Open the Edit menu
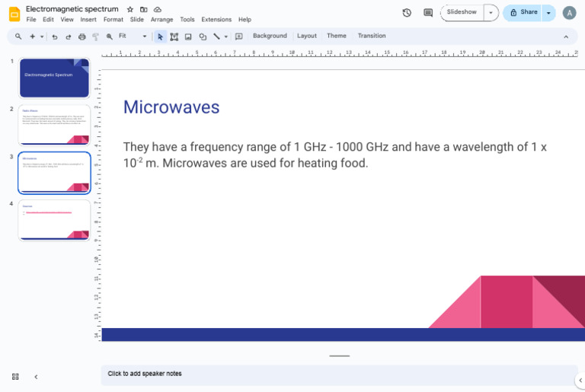 coord(48,19)
